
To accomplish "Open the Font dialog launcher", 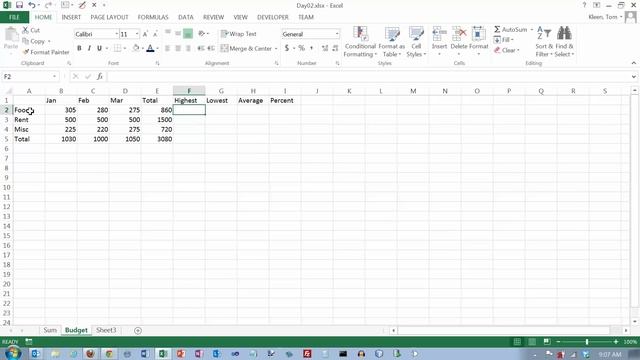I will click(x=158, y=63).
